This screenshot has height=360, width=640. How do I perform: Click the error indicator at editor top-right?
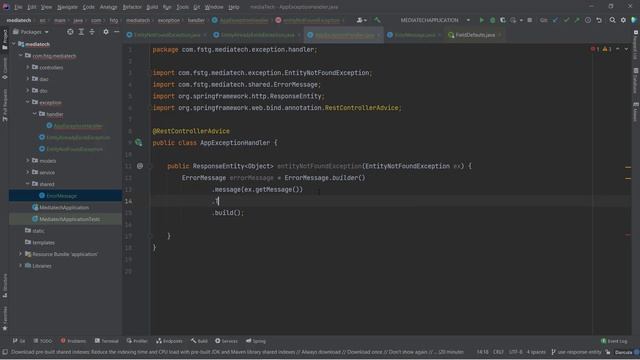tap(594, 49)
